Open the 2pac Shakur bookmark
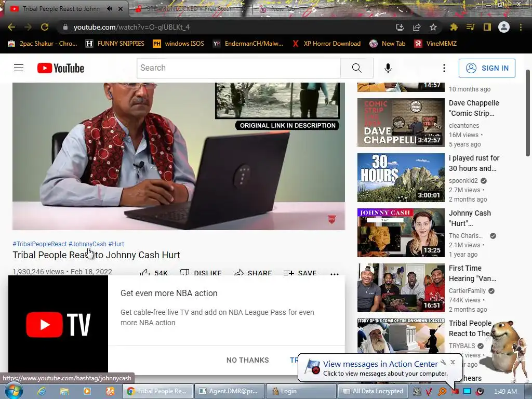The width and height of the screenshot is (532, 399). [43, 44]
